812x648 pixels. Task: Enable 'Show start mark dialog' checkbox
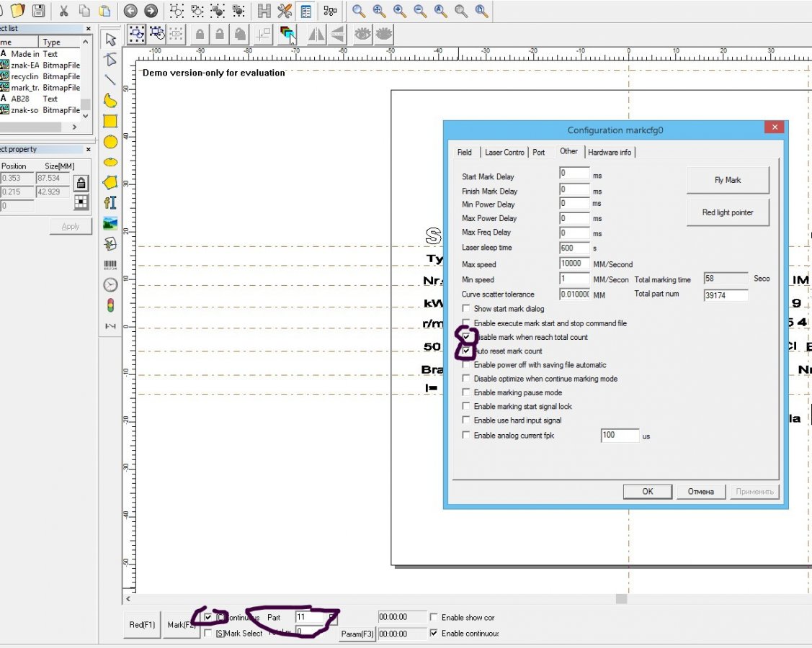pyautogui.click(x=466, y=309)
